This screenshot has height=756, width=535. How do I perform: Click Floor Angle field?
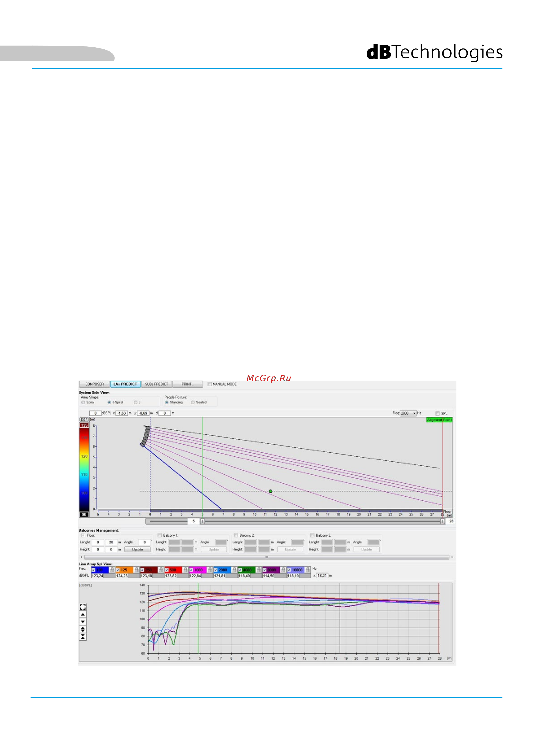pyautogui.click(x=144, y=542)
